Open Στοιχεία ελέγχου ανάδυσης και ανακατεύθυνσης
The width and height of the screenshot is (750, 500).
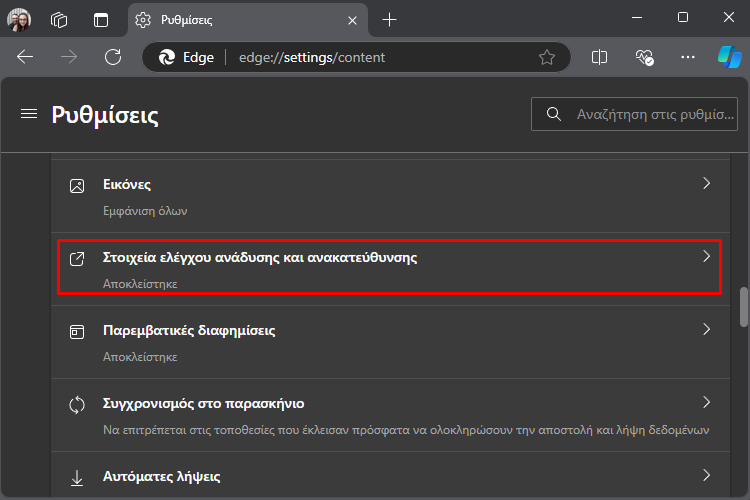[389, 267]
